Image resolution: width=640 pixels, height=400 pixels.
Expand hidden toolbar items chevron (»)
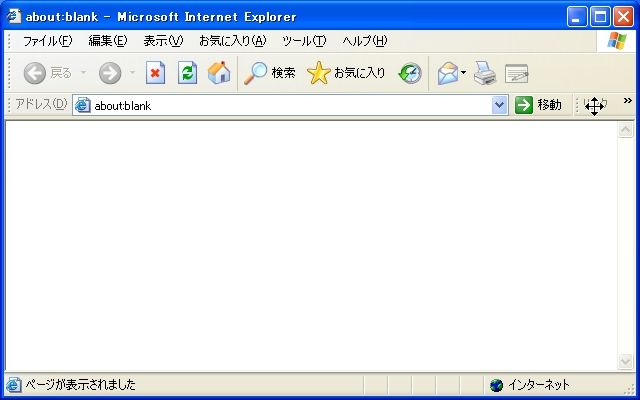627,100
